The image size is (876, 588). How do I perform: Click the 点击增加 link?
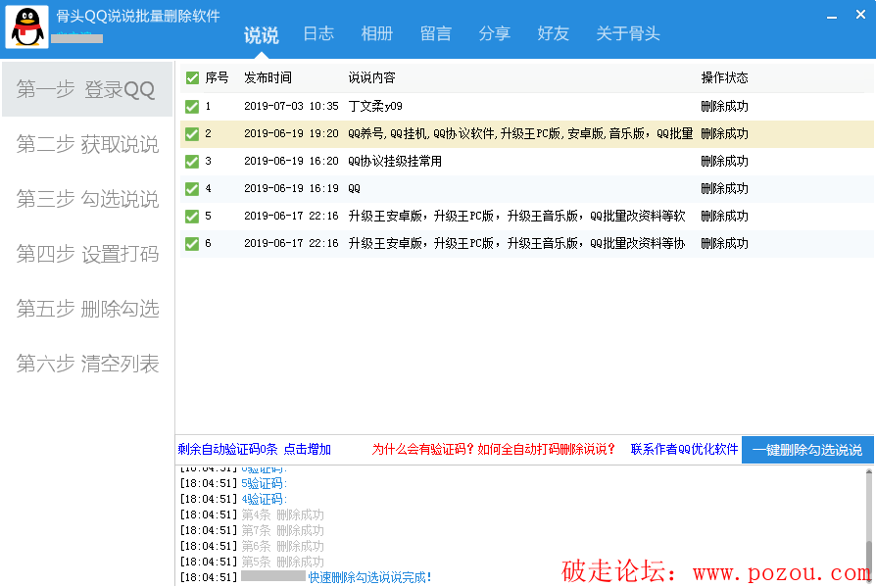point(308,450)
